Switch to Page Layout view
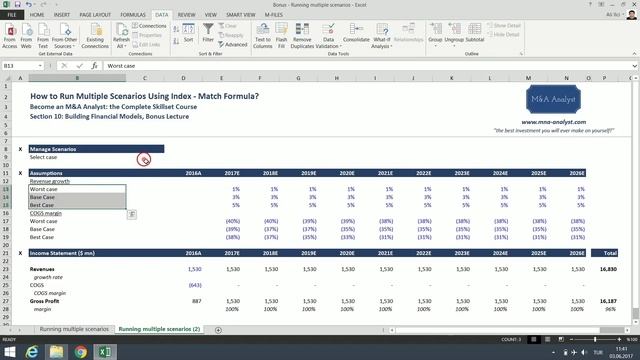 547,340
